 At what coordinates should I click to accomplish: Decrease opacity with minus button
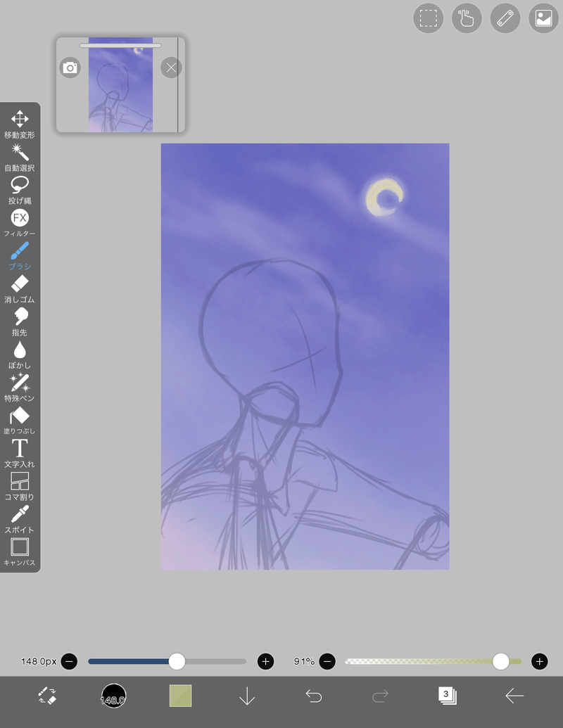[327, 661]
